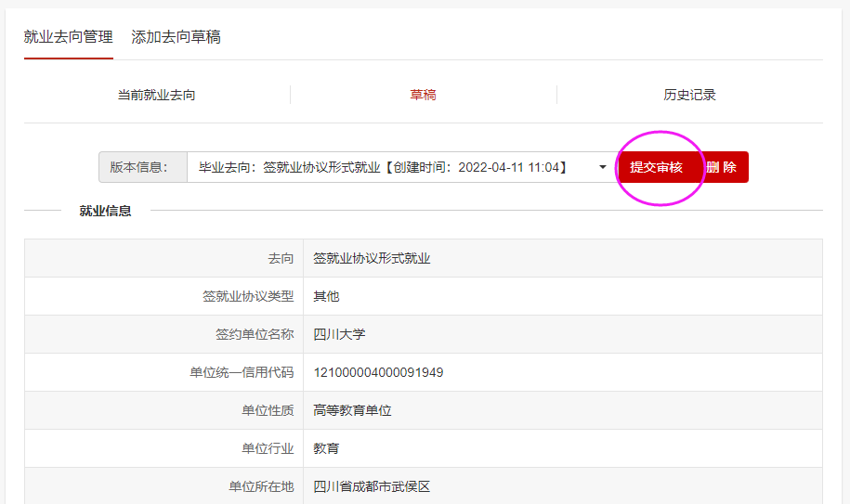
Task: Click the 单位统一信用代码 label
Action: 242,372
